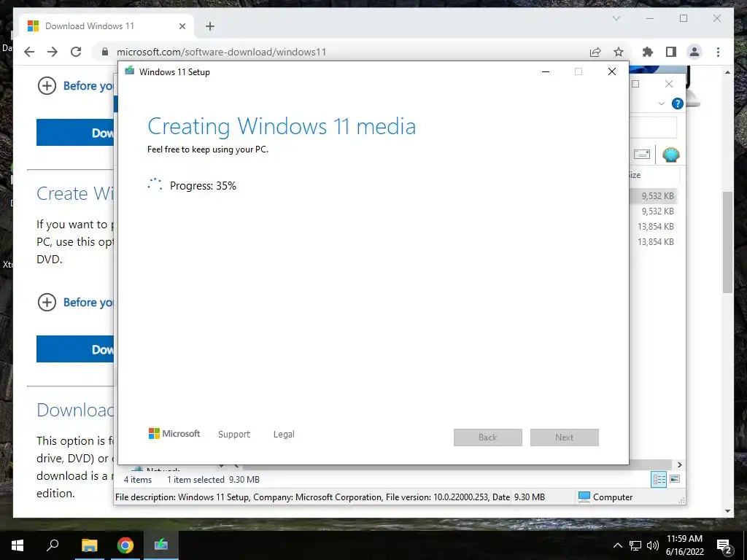
Task: Click Windows 11 Setup title icon
Action: point(130,71)
